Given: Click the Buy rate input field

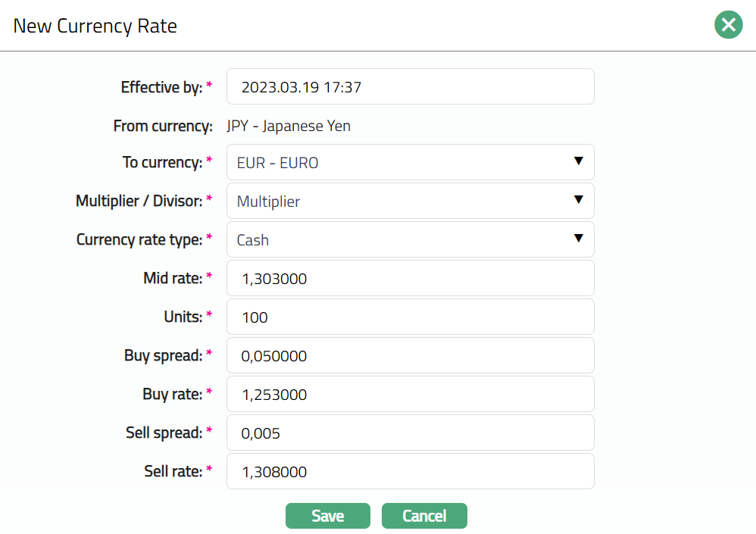Looking at the screenshot, I should tap(410, 394).
